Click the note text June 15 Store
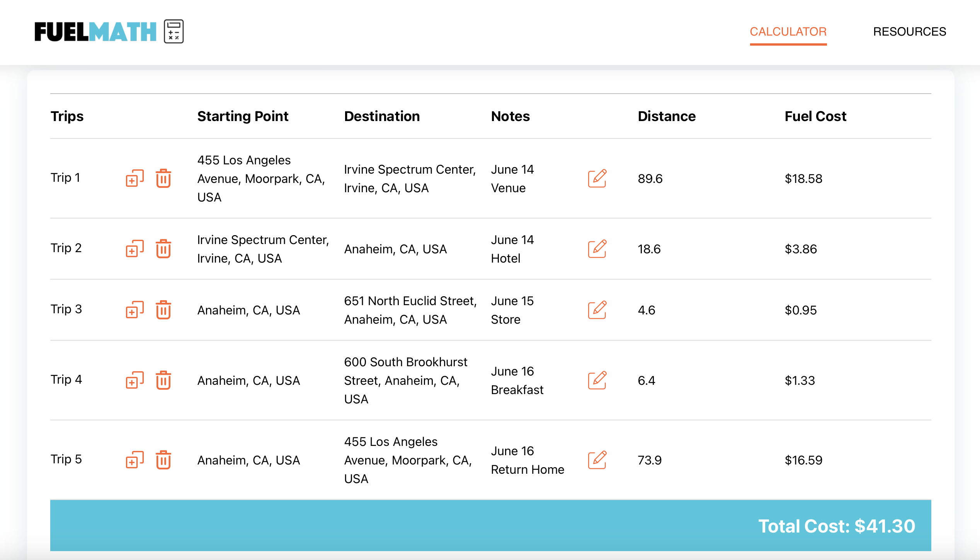The width and height of the screenshot is (980, 560). coord(512,310)
